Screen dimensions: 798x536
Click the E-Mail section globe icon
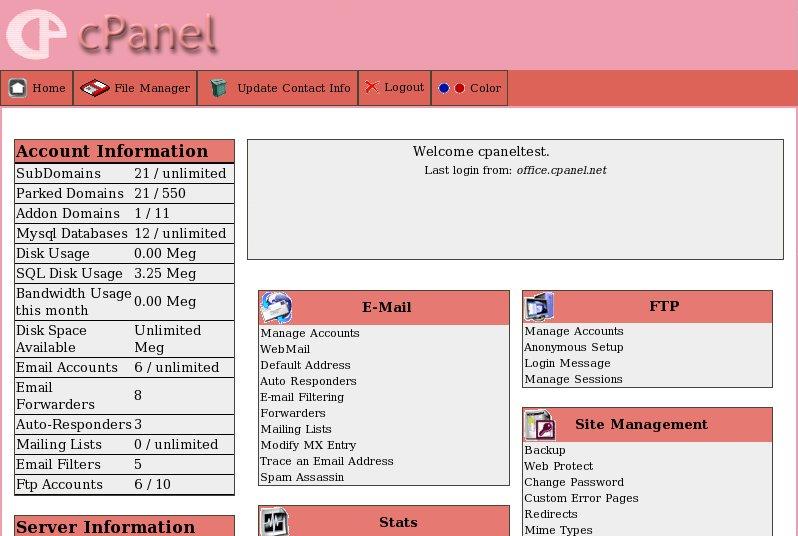pyautogui.click(x=276, y=308)
